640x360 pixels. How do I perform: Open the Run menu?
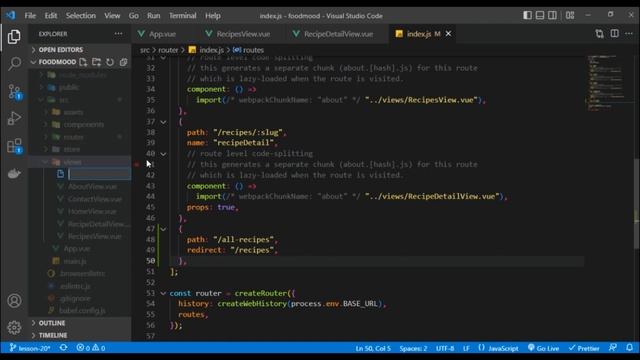153,16
